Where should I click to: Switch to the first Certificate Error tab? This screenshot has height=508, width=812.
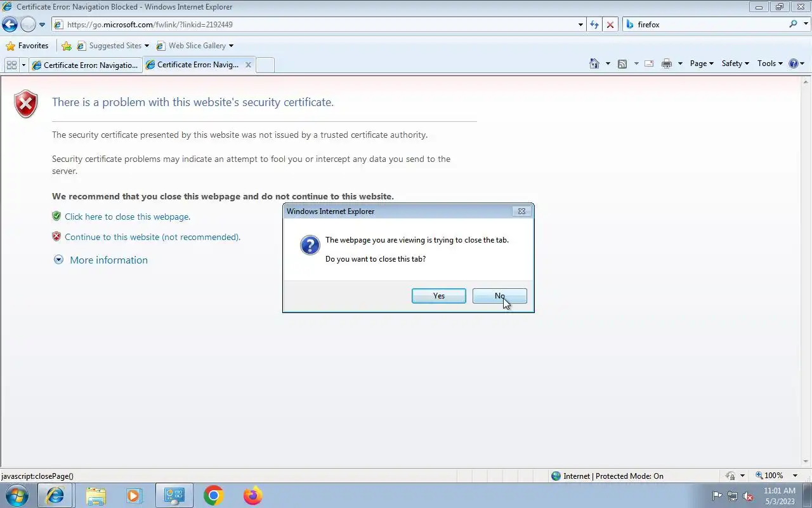pos(85,65)
